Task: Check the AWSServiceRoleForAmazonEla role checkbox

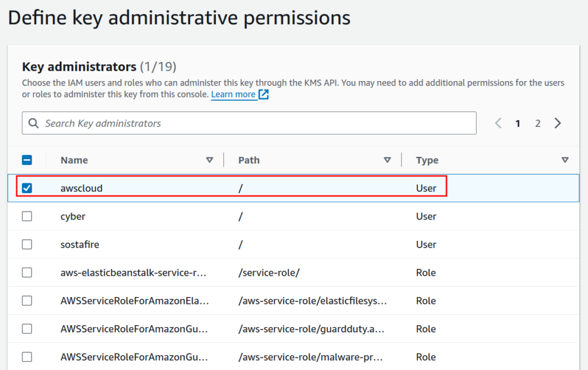Action: [x=26, y=300]
